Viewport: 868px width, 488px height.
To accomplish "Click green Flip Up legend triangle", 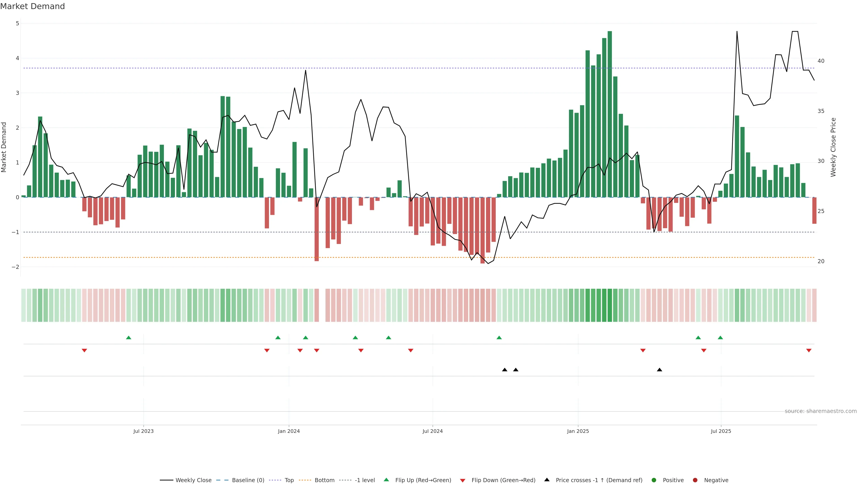I will pos(387,480).
